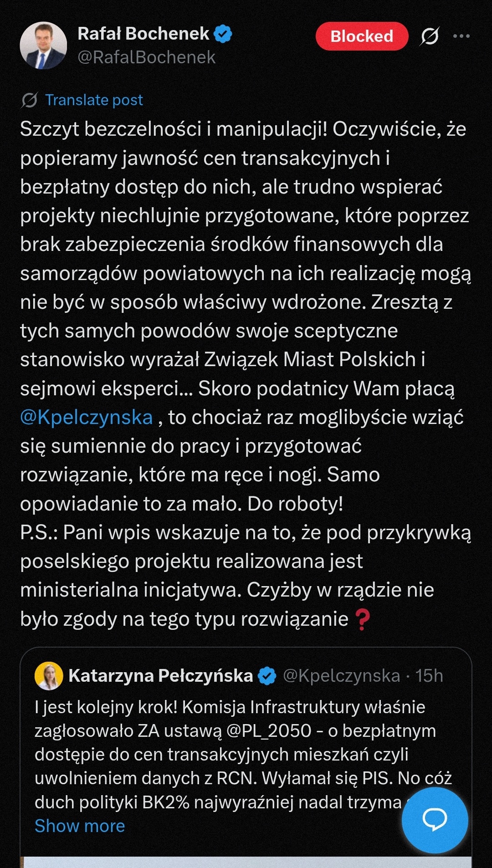Tap the verified badge next to Katarzyna Pełczyńska
492x868 pixels.
(x=267, y=676)
